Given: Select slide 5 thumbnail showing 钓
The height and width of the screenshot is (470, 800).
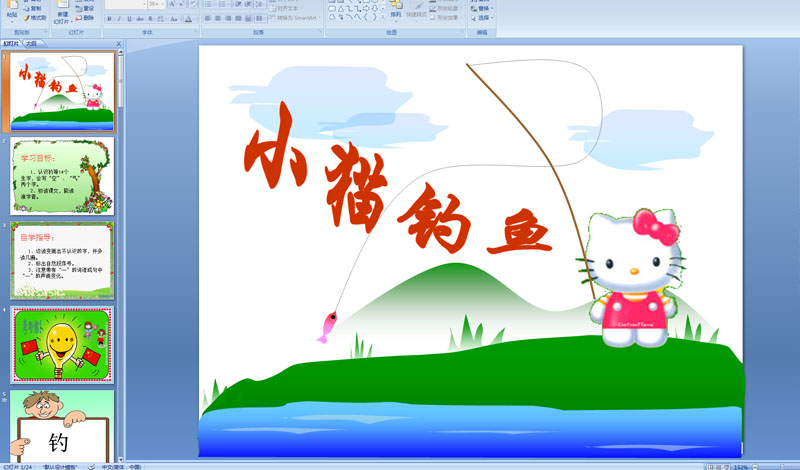Looking at the screenshot, I should [x=62, y=427].
